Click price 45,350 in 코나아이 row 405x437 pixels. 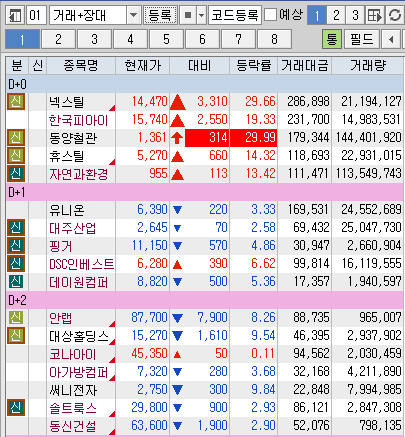coord(149,353)
